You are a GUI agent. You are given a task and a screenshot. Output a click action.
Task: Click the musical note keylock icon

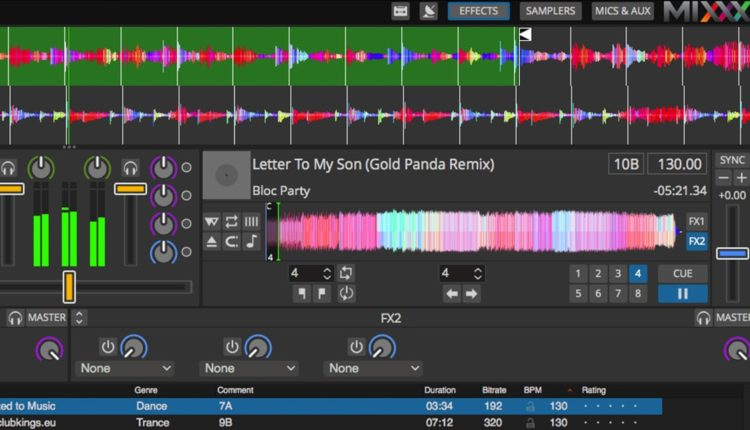251,242
